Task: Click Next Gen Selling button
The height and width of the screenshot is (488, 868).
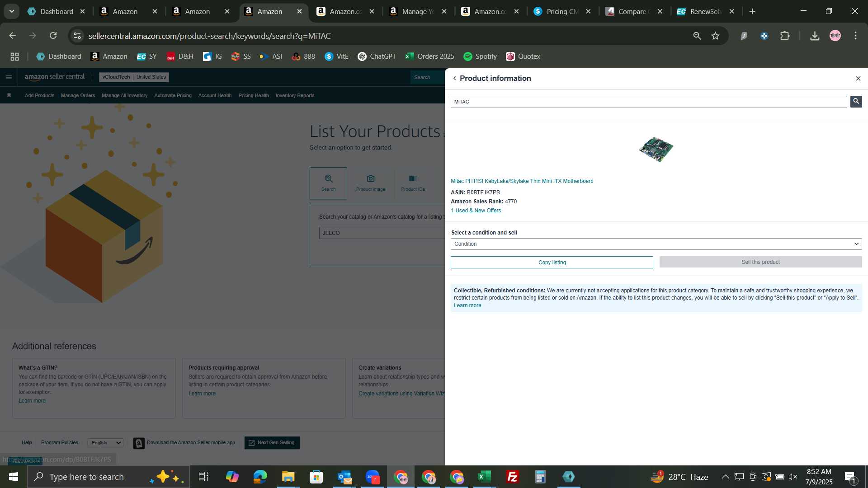Action: pos(272,443)
